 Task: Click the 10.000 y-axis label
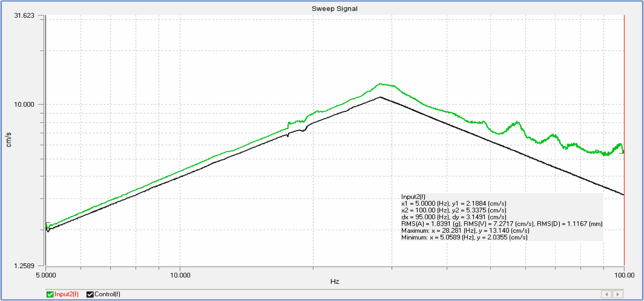[x=24, y=104]
